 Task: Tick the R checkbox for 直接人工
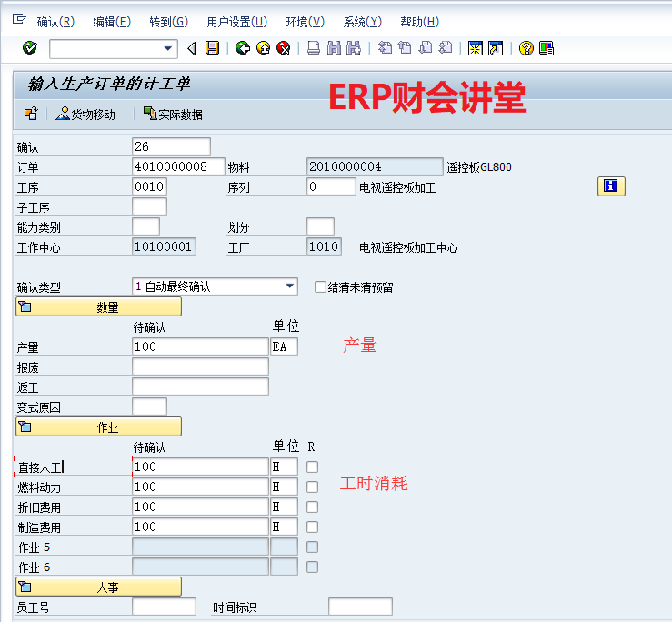coord(313,466)
